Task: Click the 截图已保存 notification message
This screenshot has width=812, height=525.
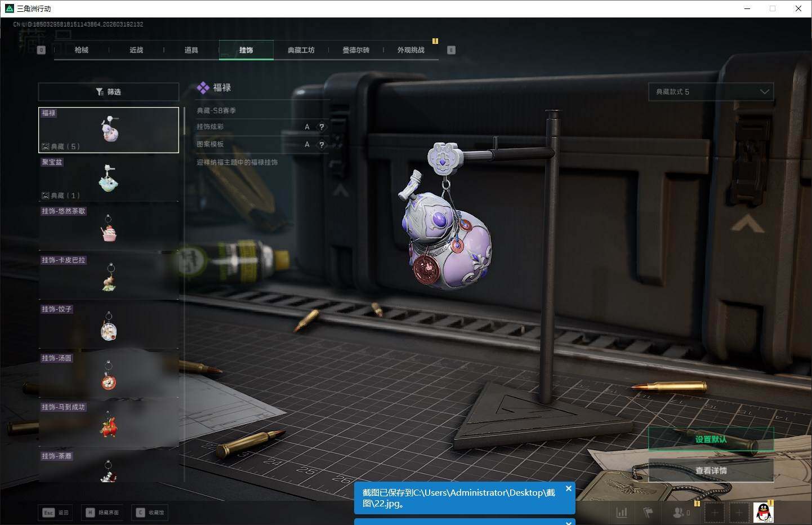Action: coord(459,498)
